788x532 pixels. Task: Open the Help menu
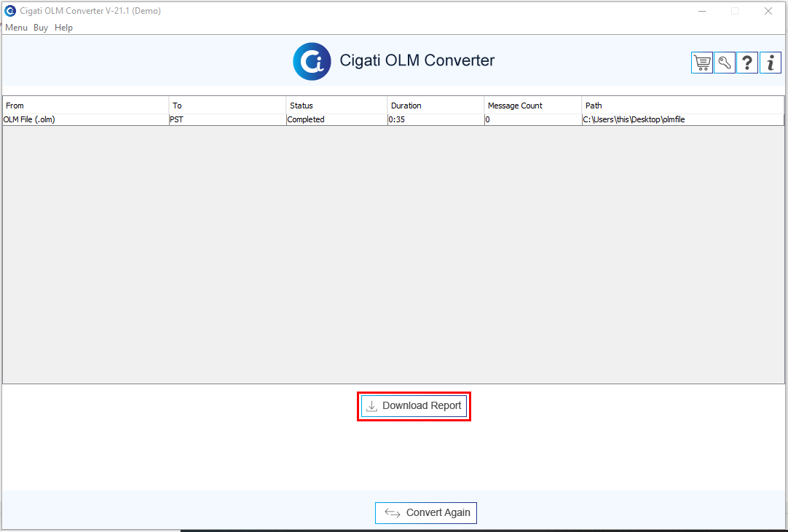(x=64, y=28)
